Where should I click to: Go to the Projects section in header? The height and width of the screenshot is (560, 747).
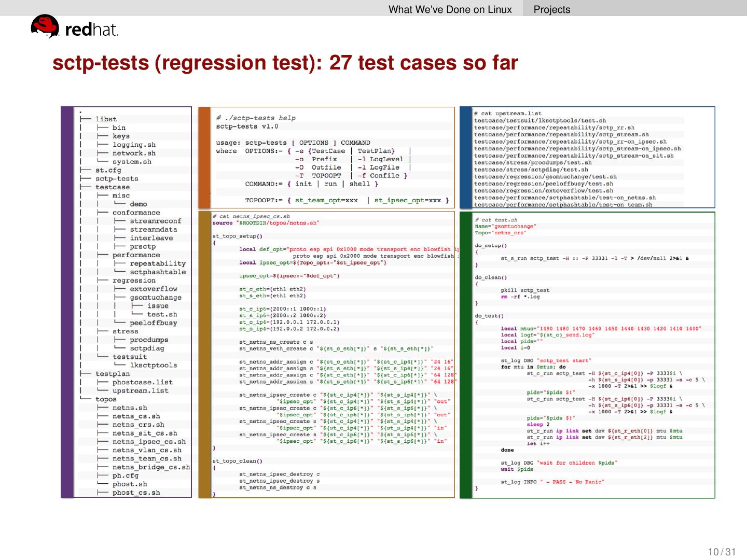coord(552,9)
